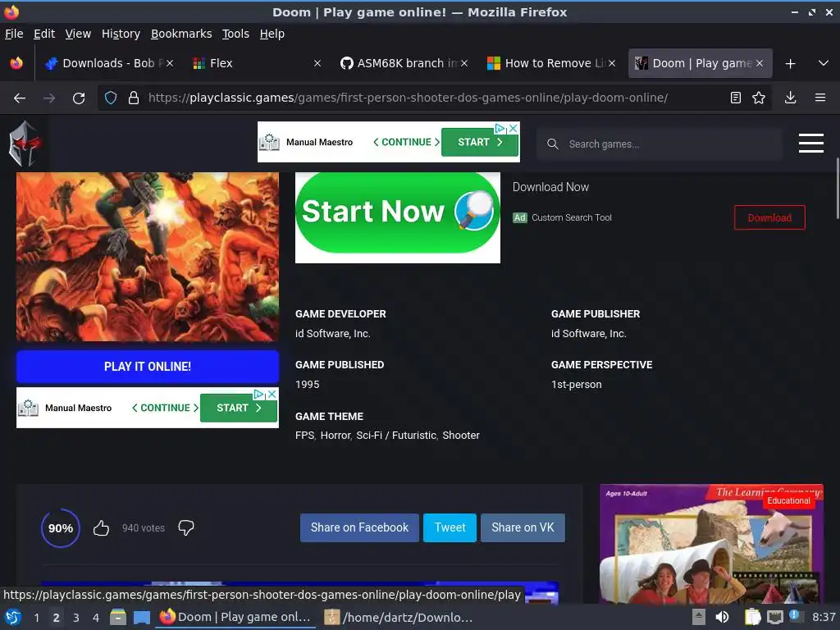Close the Flex tab
Image resolution: width=840 pixels, height=630 pixels.
[x=317, y=63]
